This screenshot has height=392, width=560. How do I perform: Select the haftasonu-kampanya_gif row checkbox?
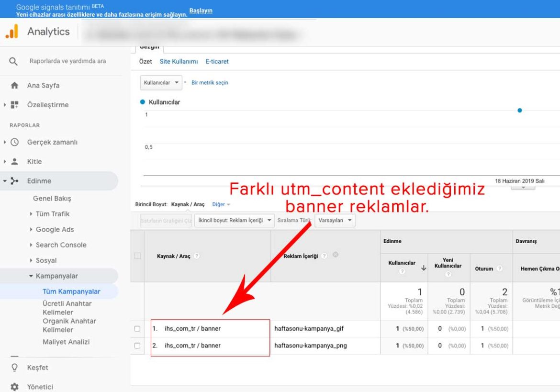pyautogui.click(x=137, y=329)
